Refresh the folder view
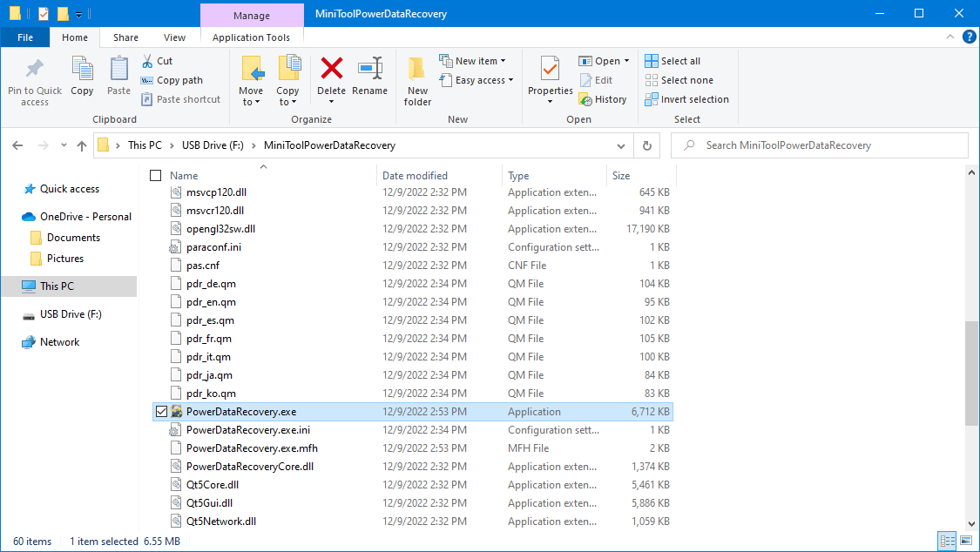The height and width of the screenshot is (552, 980). (647, 145)
